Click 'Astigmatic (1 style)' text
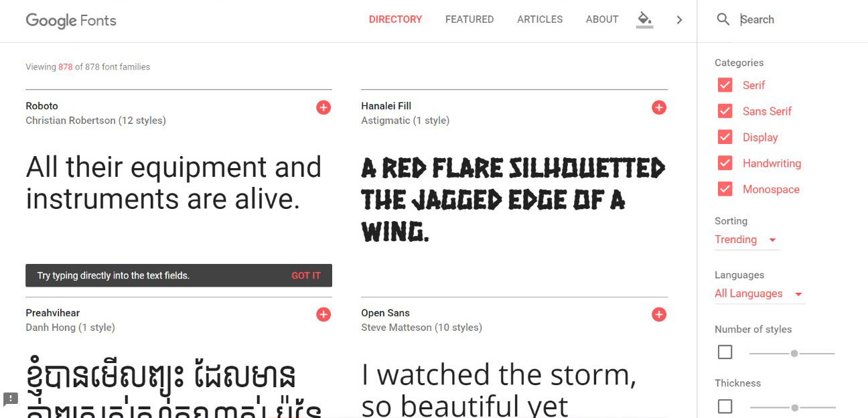868x418 pixels. point(405,121)
